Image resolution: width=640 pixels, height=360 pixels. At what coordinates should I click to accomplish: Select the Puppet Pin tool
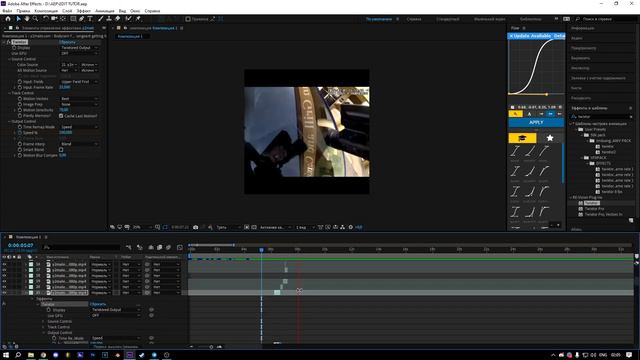(x=138, y=19)
